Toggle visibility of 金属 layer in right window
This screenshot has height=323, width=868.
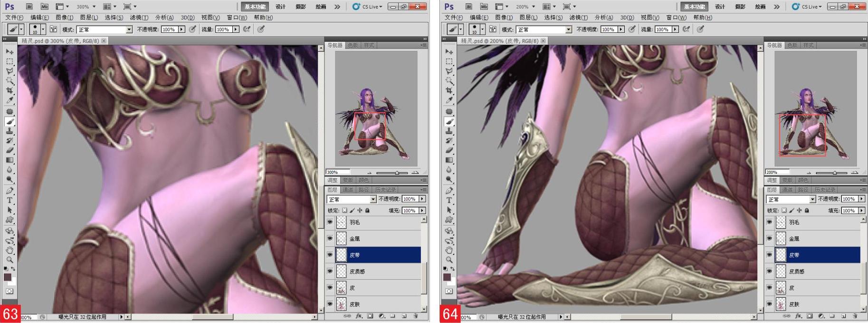769,238
